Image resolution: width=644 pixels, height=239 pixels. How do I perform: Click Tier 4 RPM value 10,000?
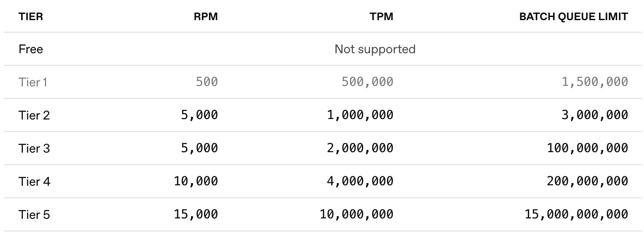click(x=196, y=181)
